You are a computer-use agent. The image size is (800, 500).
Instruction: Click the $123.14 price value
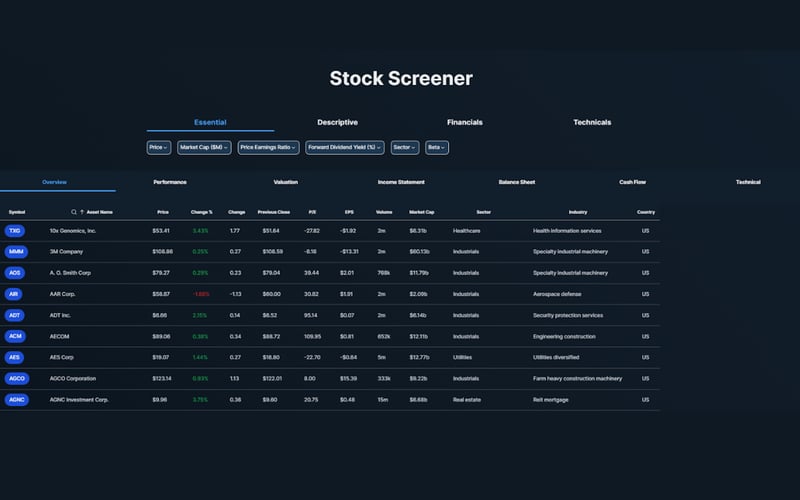(x=162, y=379)
